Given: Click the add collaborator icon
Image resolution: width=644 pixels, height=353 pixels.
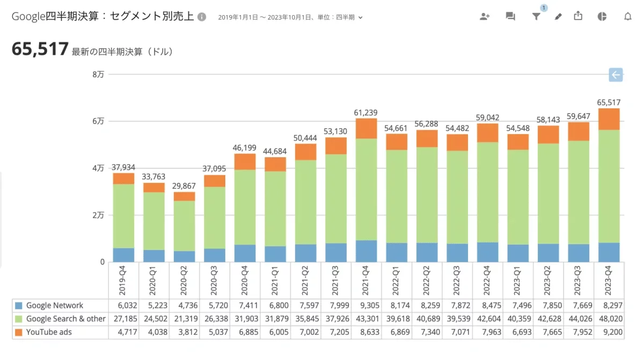Looking at the screenshot, I should point(484,16).
